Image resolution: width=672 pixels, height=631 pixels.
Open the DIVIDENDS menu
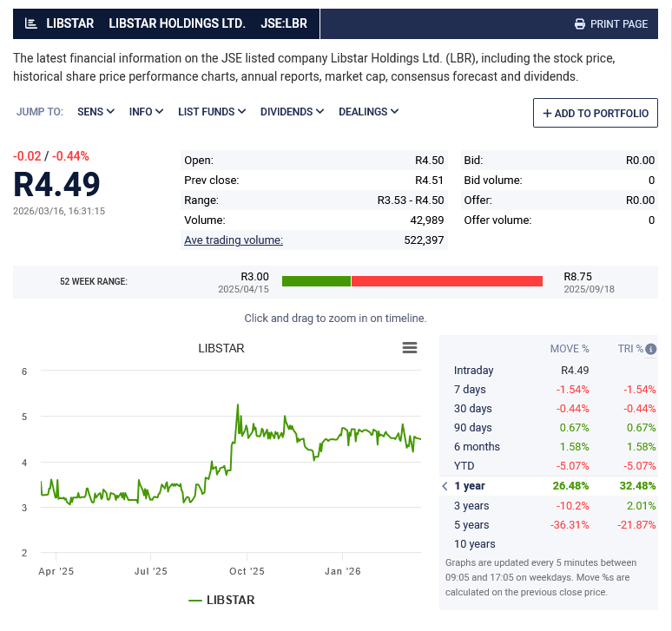[x=292, y=112]
